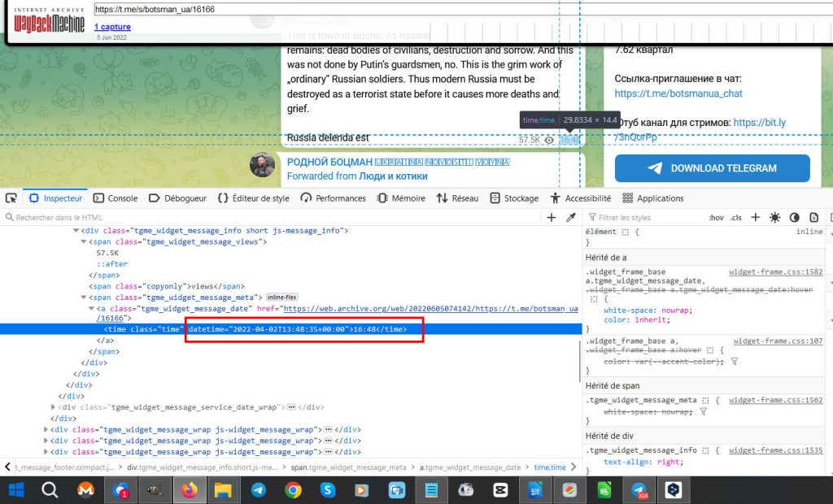The width and height of the screenshot is (833, 504).
Task: Open the t.me/botsmanua_chat link
Action: point(678,93)
